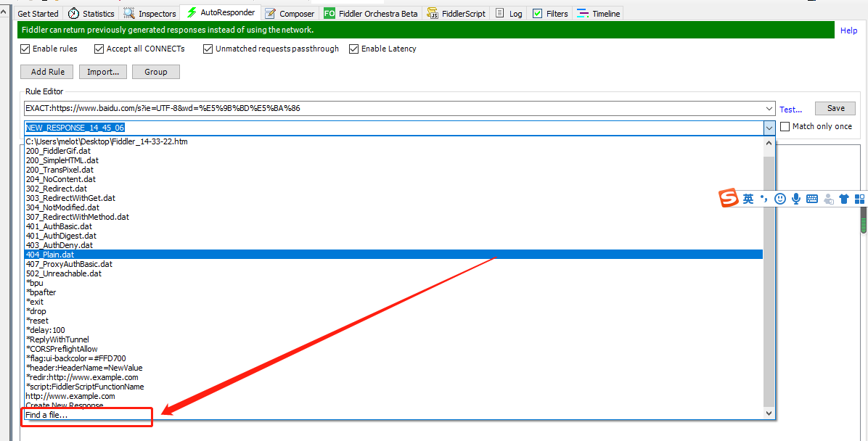Switch to the Timeline tab
Viewport: 868px width, 441px height.
click(x=598, y=13)
